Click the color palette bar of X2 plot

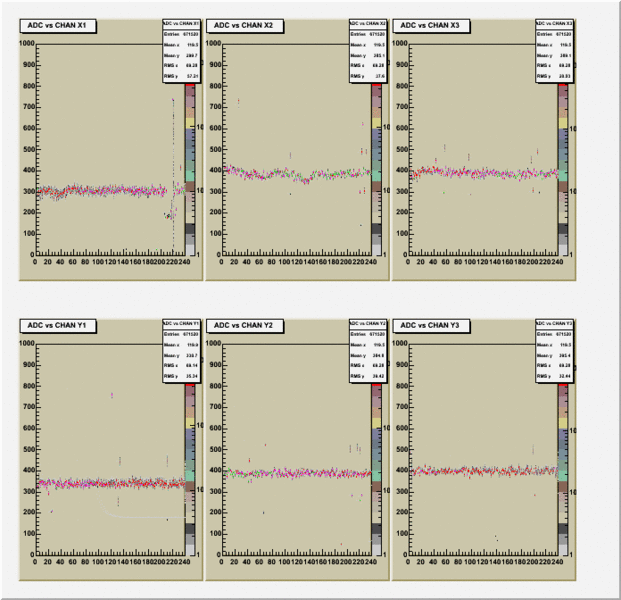[x=377, y=170]
